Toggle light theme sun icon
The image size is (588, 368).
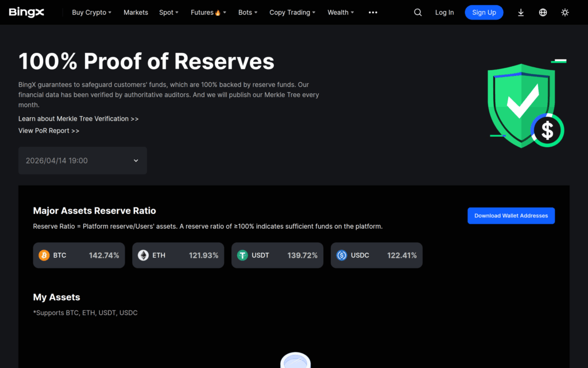point(565,13)
